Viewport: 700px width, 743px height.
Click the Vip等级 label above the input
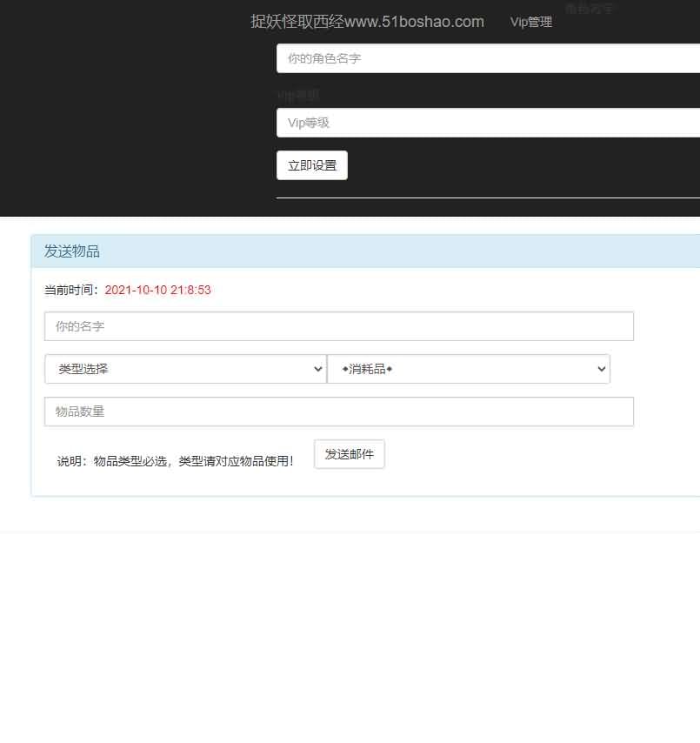pos(297,95)
